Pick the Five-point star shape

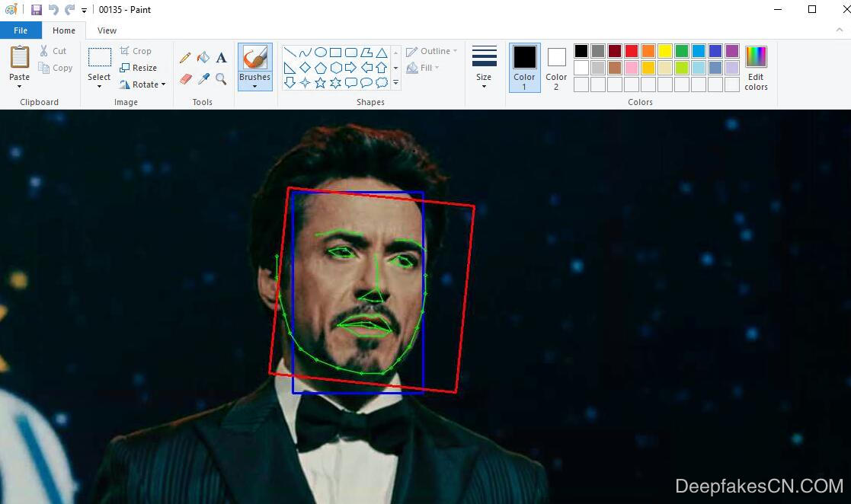coord(320,82)
